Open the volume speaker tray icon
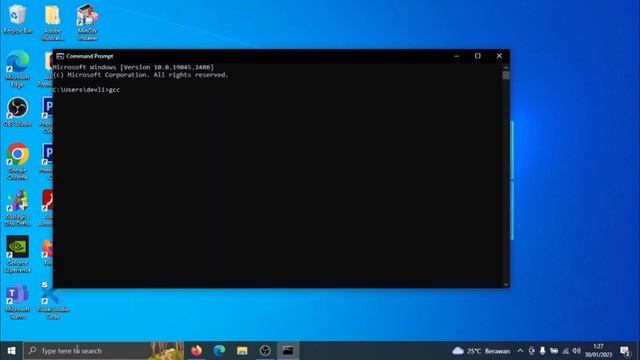Screen dimensions: 640x360 pos(576,351)
